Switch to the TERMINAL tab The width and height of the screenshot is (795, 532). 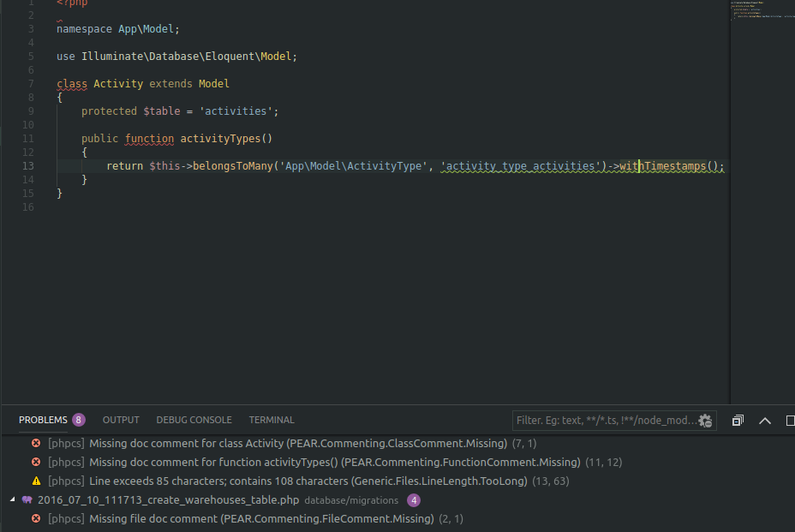click(271, 420)
